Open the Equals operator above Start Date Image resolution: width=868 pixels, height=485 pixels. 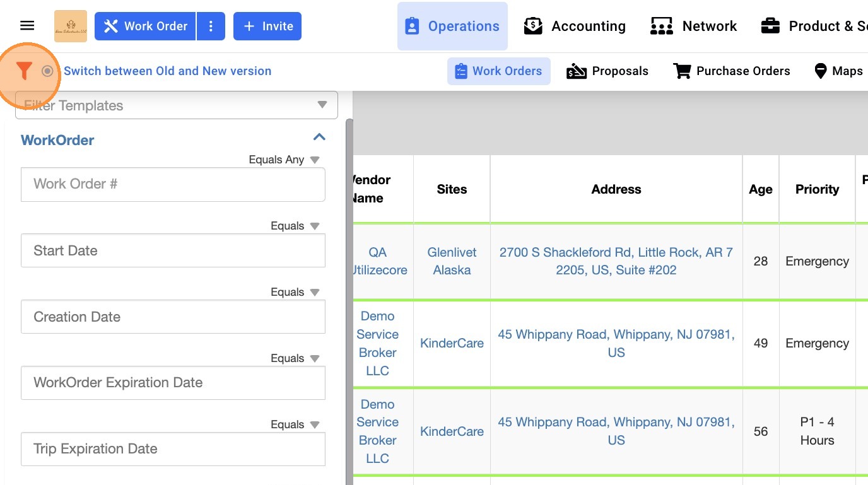tap(295, 226)
